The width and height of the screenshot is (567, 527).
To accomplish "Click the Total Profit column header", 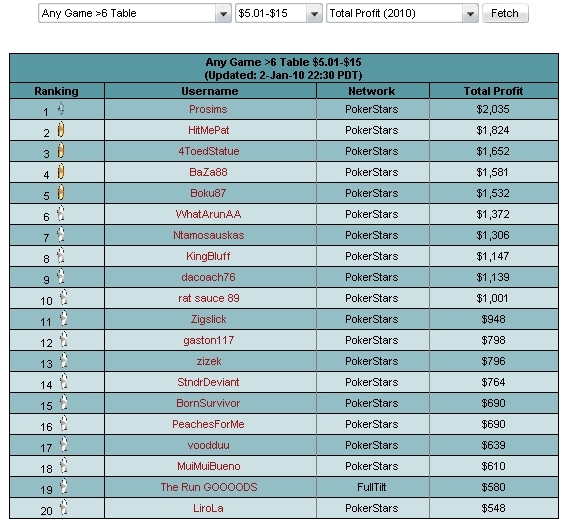I will click(x=494, y=91).
